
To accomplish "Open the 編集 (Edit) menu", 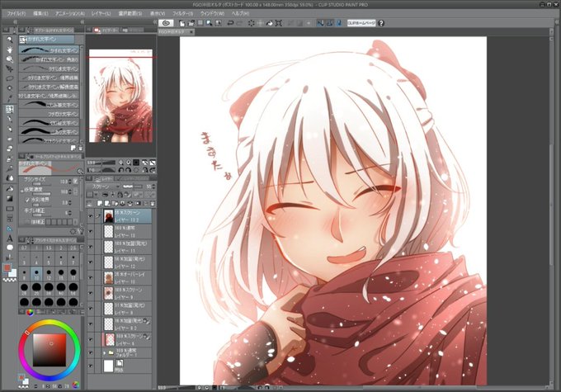I will click(40, 13).
